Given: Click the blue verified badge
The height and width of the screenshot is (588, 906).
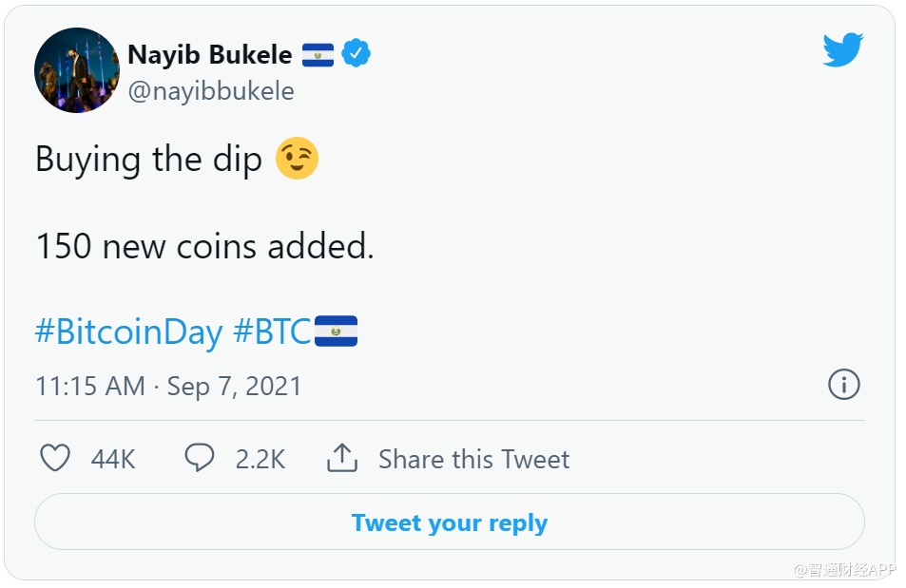Looking at the screenshot, I should [356, 54].
